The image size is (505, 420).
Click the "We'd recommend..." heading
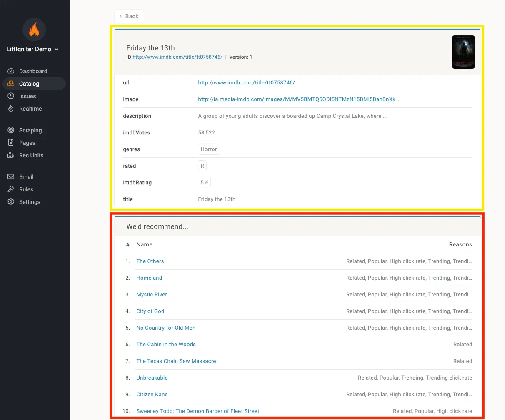pos(157,226)
